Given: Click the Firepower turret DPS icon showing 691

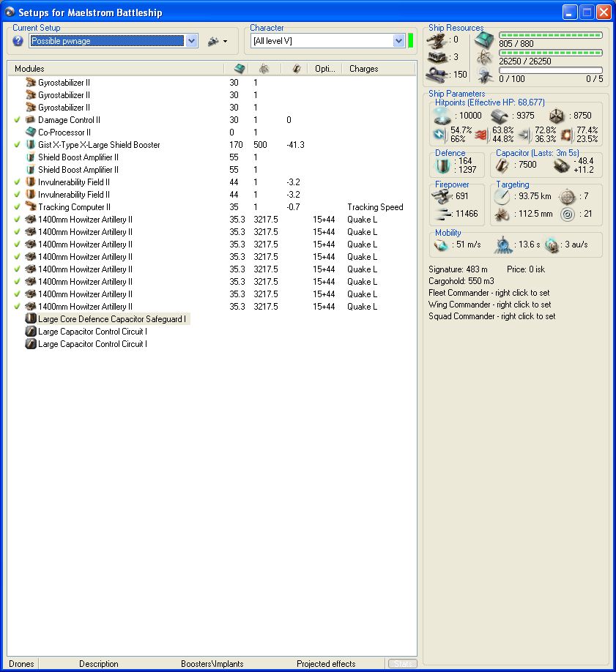Looking at the screenshot, I should point(442,197).
